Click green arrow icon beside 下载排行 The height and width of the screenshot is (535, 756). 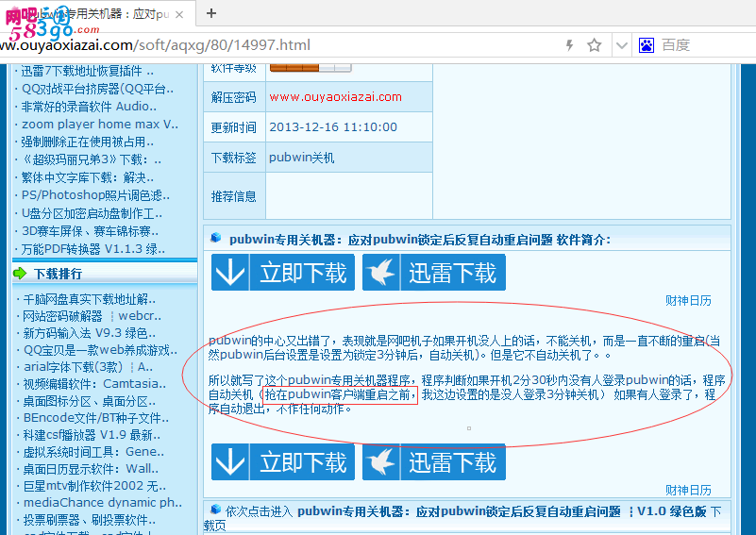coord(20,274)
